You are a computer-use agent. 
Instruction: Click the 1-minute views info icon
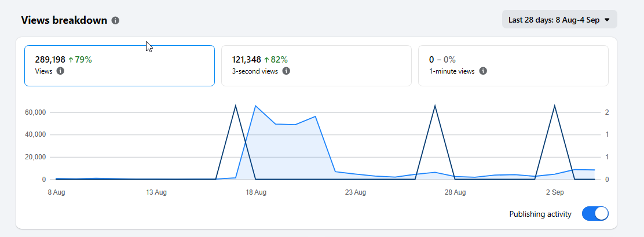(x=484, y=71)
